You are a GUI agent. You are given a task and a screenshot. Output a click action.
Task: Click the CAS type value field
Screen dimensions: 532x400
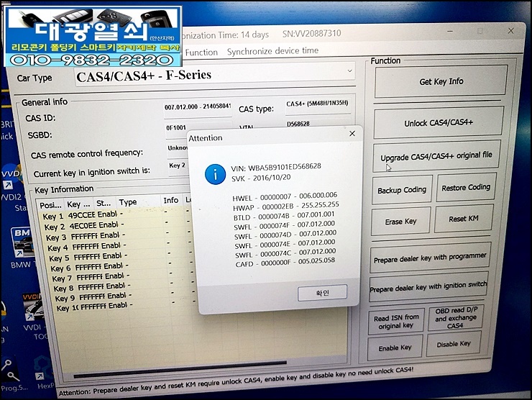317,104
